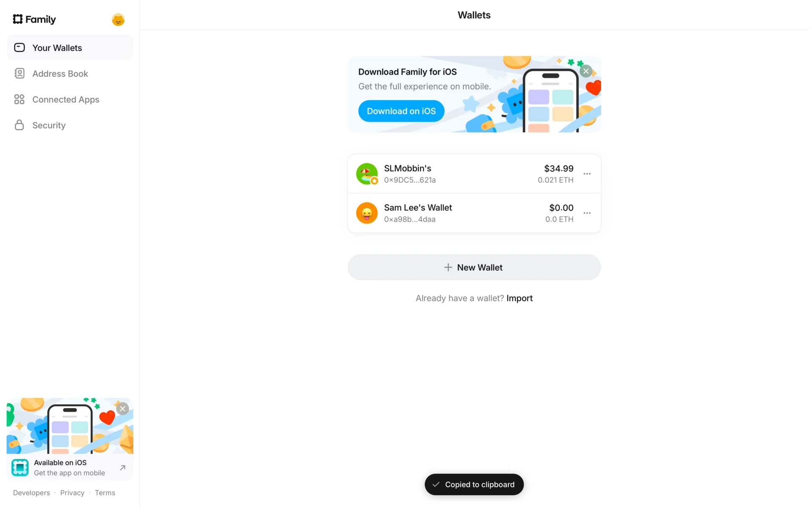Click the Download on iOS button
This screenshot has width=812, height=508.
point(401,111)
